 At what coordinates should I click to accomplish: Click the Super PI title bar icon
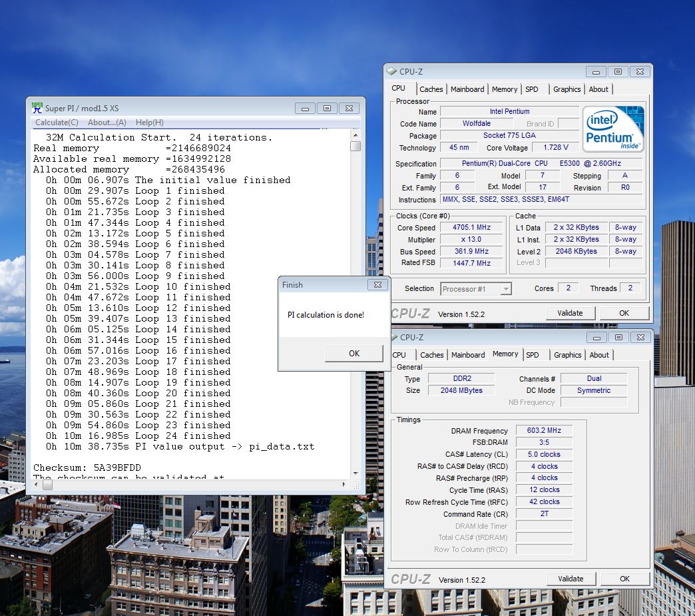pyautogui.click(x=37, y=108)
